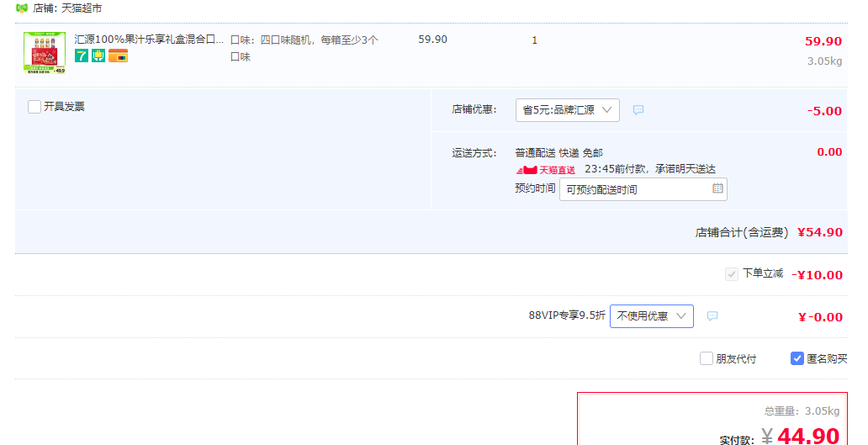Click the comment icon beside store discount
868x445 pixels.
coord(638,110)
